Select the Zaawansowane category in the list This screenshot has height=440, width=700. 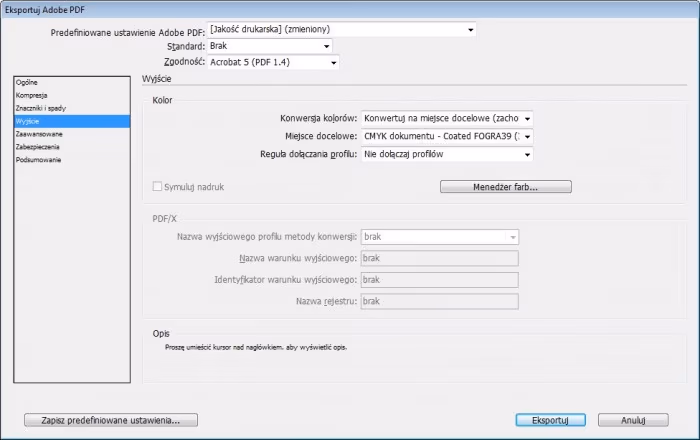72,134
